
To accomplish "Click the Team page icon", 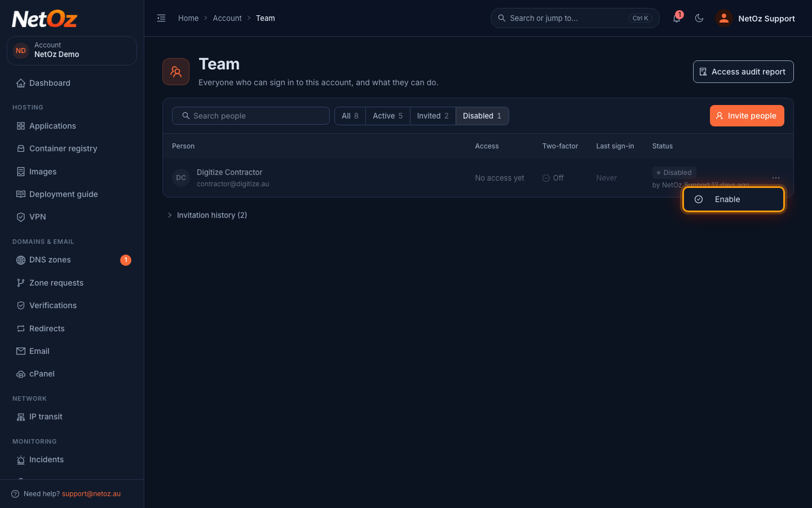I will [176, 72].
